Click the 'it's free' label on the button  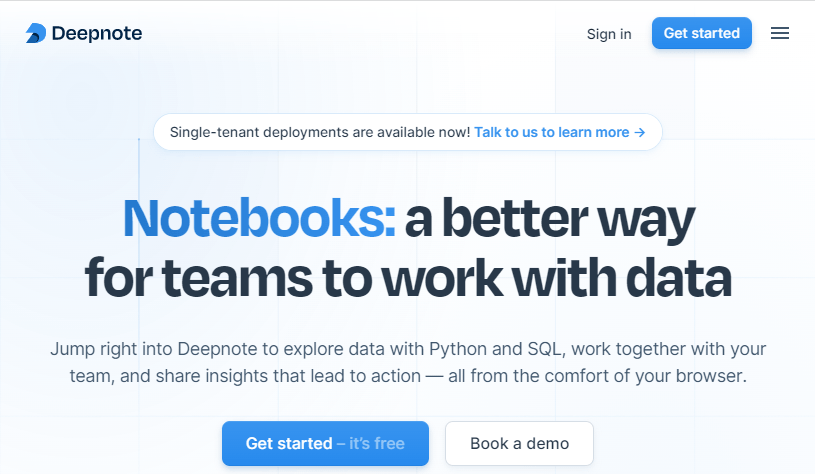pyautogui.click(x=371, y=443)
